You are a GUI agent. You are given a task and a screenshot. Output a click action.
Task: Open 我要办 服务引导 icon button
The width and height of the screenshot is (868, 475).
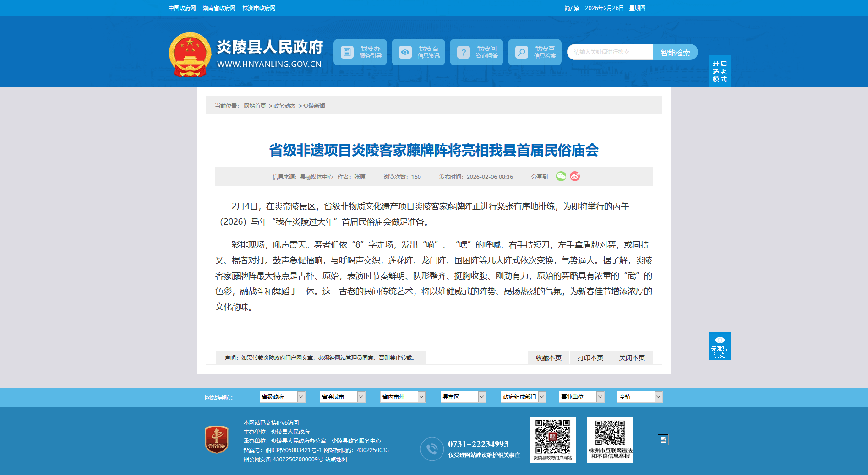[x=360, y=52]
